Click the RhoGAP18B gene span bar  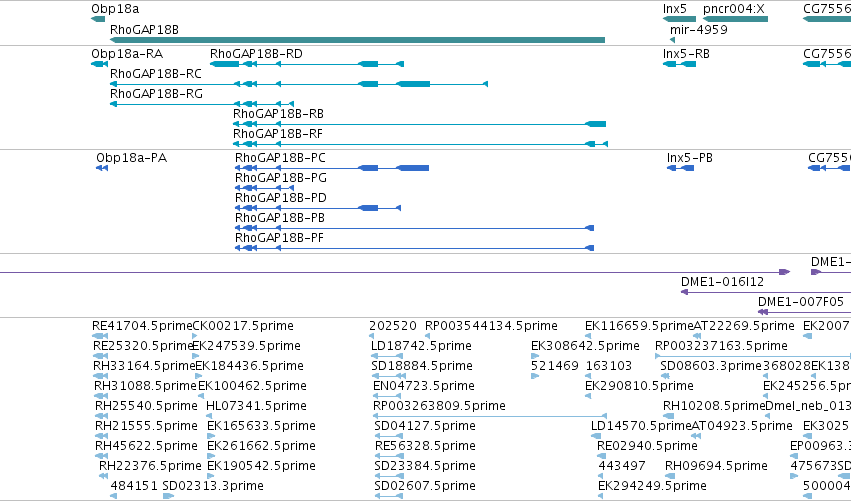[x=357, y=40]
